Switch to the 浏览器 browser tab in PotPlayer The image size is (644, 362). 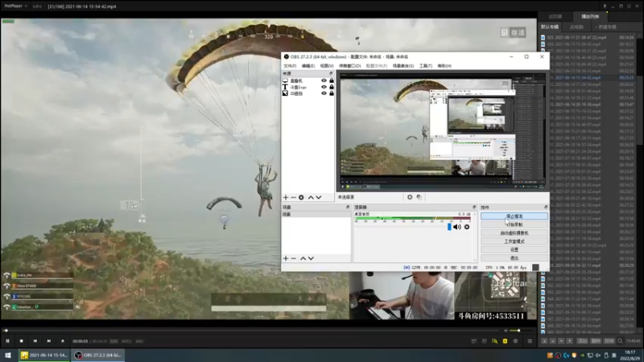(555, 16)
